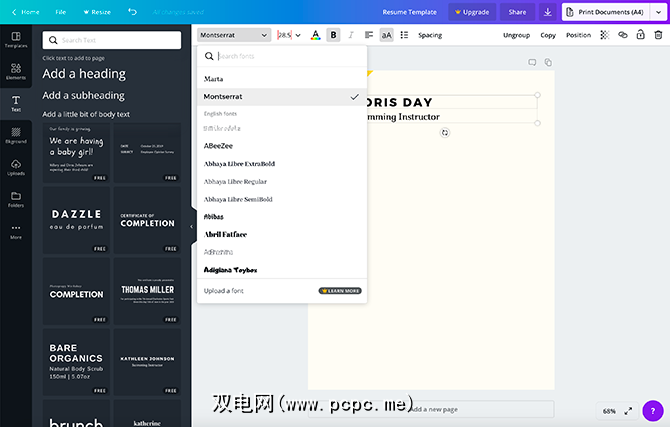Click Ungroup in the toolbar
The width and height of the screenshot is (670, 427).
tap(516, 35)
